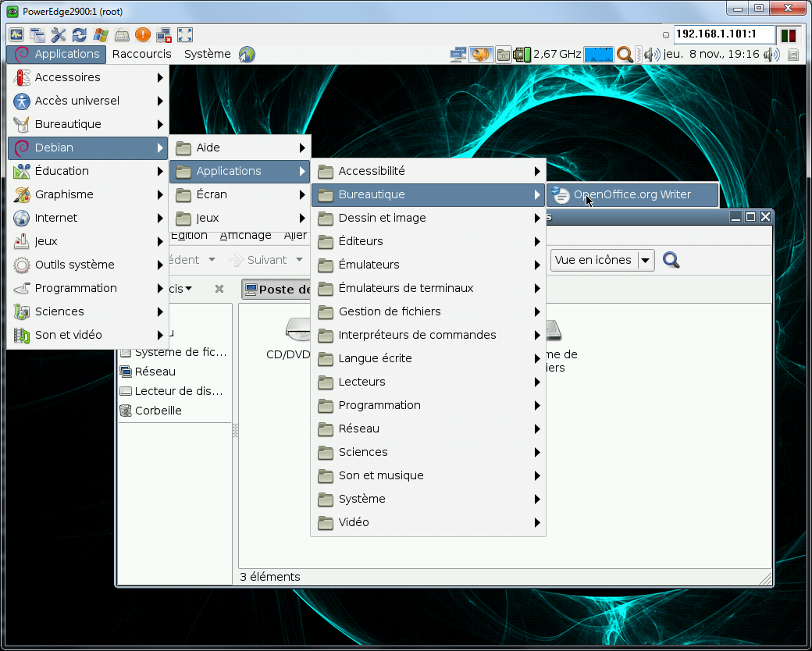Click the VNC connection options wrench icon

(x=59, y=35)
